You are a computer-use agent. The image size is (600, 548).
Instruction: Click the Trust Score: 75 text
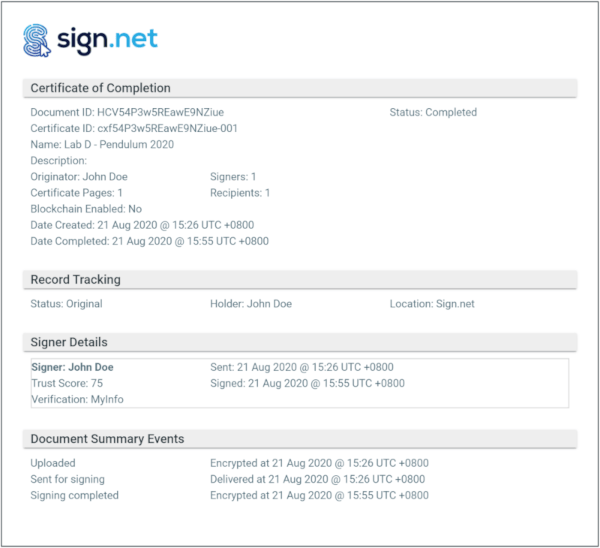pos(67,383)
